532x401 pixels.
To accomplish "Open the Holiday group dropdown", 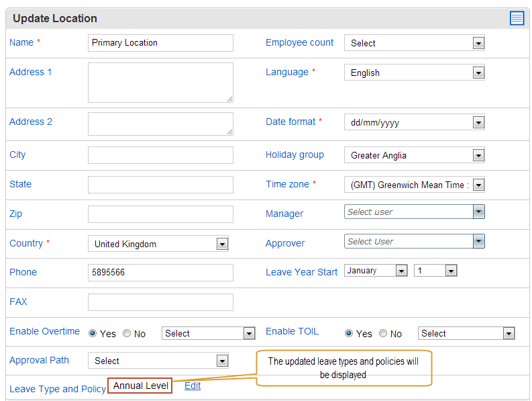I will pos(415,155).
